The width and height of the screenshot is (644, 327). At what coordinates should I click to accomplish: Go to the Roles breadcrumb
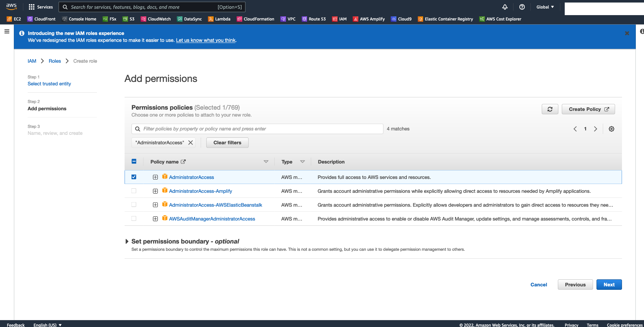pos(55,61)
